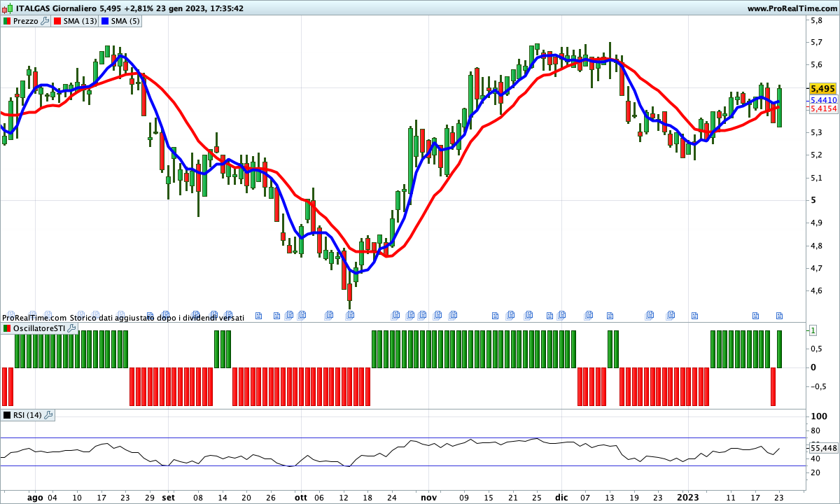Viewport: 840px width, 504px height.
Task: Click the RSI (14) panel label
Action: tap(28, 415)
